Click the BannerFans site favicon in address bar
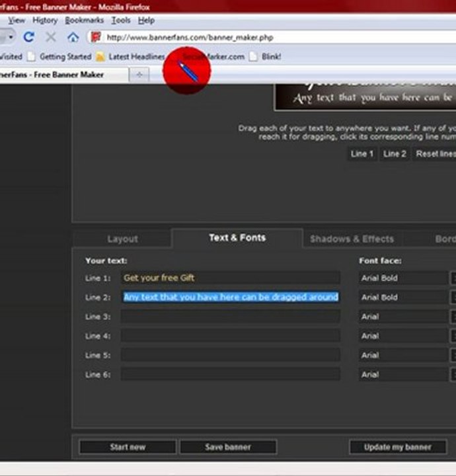 96,37
